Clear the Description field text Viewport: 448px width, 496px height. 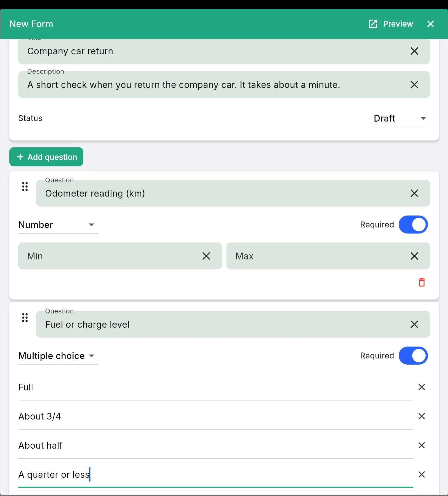(414, 85)
